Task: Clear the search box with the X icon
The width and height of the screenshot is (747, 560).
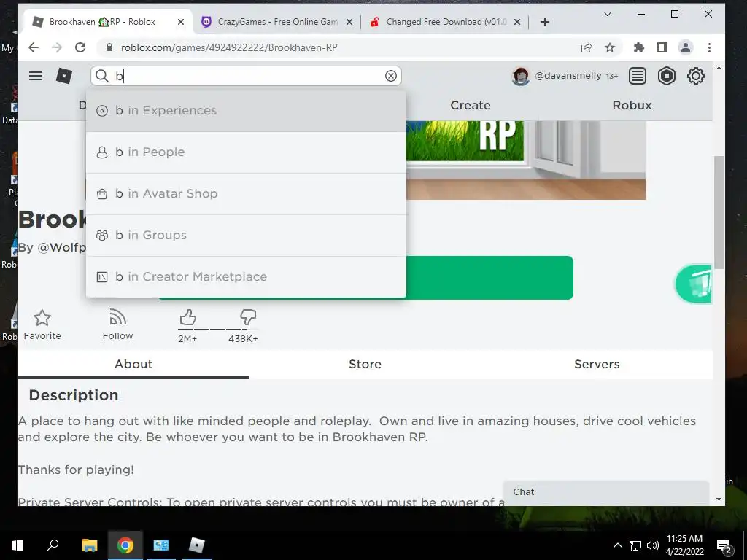Action: coord(391,76)
